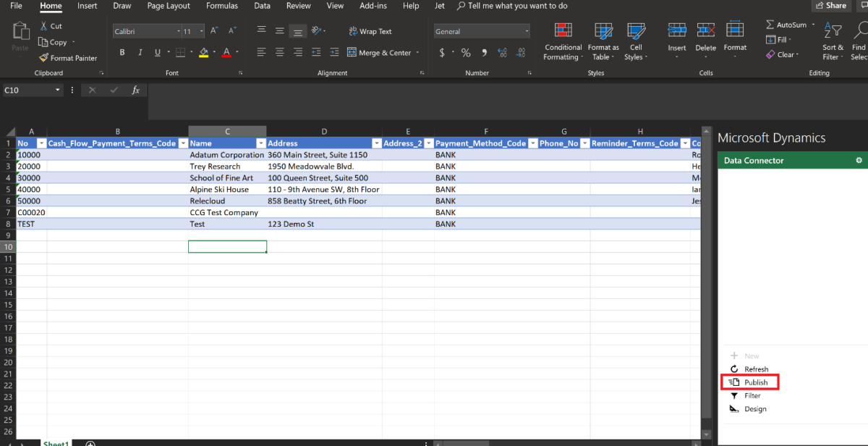868x446 pixels.
Task: Toggle Italic formatting
Action: click(140, 53)
